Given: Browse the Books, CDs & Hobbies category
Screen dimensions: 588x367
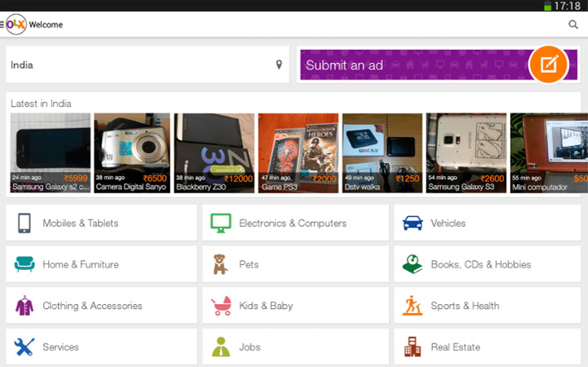Looking at the screenshot, I should pos(488,264).
